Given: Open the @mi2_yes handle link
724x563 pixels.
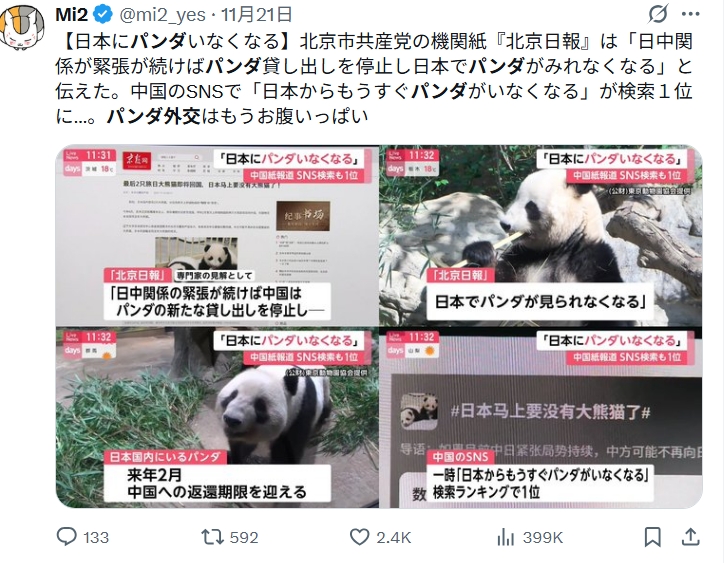Looking at the screenshot, I should [x=163, y=15].
